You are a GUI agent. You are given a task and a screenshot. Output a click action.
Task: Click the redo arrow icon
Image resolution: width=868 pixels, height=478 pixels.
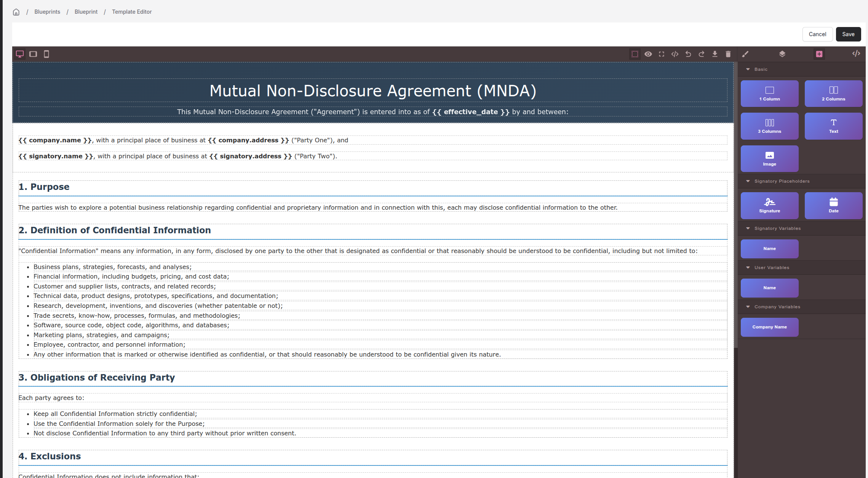(x=702, y=54)
